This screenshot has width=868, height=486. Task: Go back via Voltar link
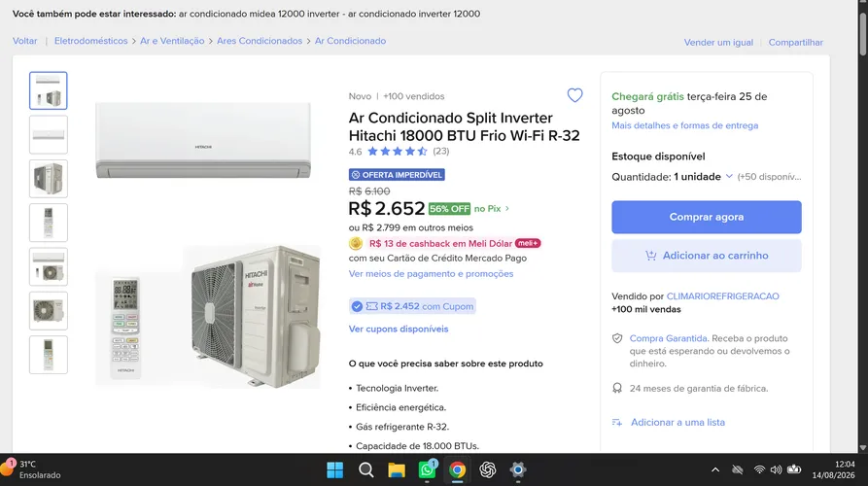(x=25, y=41)
